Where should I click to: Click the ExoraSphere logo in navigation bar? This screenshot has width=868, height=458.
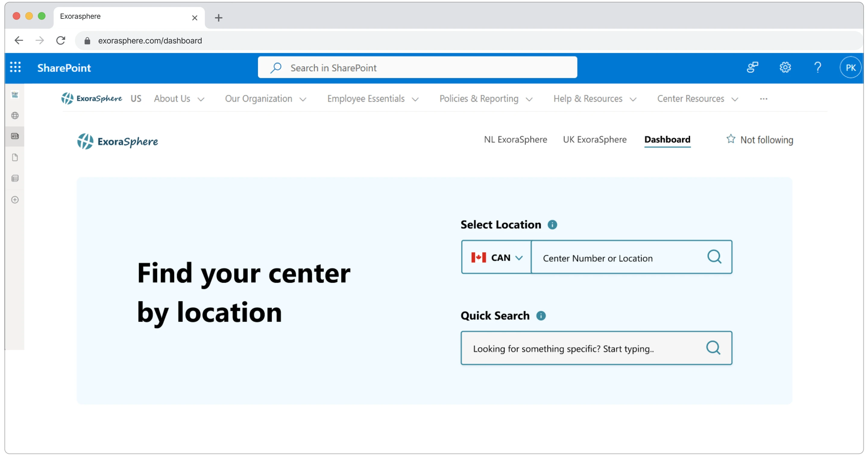tap(91, 98)
